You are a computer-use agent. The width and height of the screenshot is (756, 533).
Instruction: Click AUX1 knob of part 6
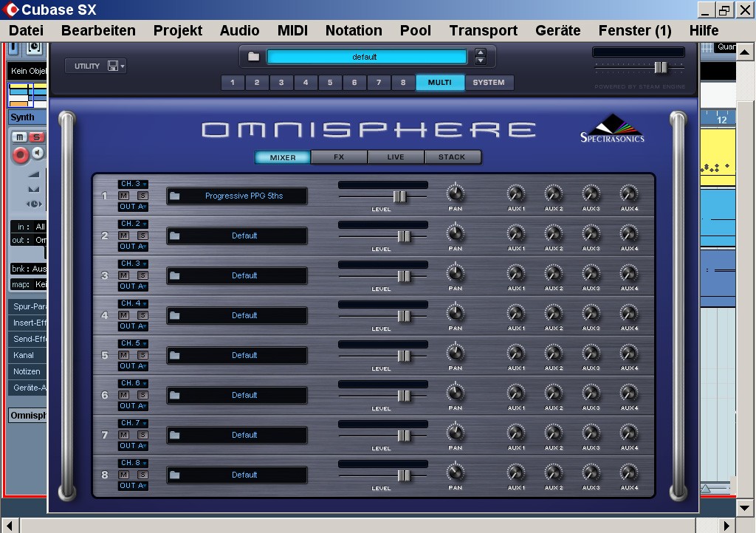tap(516, 393)
